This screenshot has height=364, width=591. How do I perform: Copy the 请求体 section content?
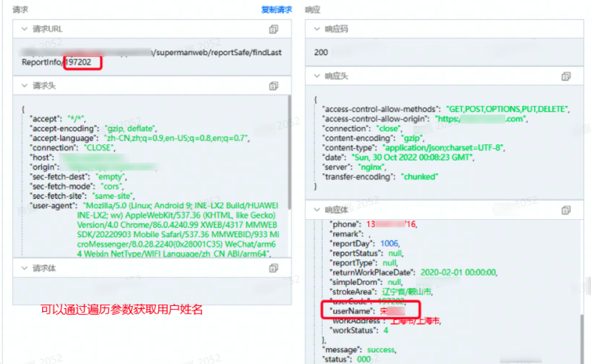pyautogui.click(x=274, y=268)
